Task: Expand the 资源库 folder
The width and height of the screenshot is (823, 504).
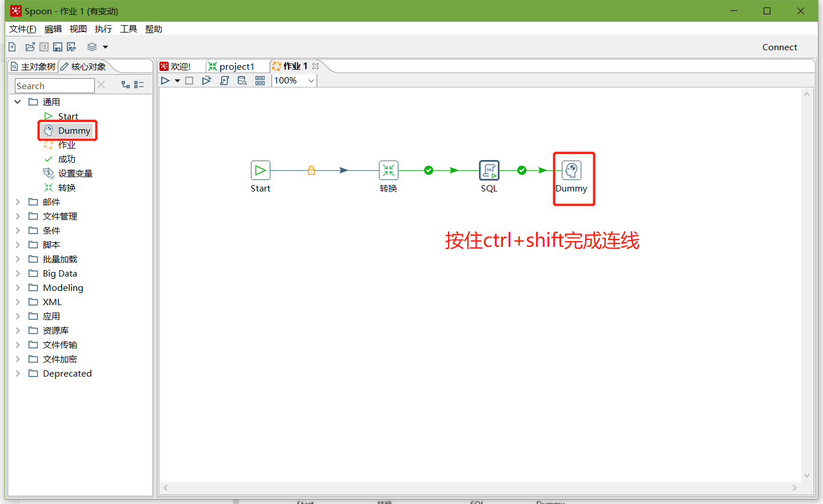Action: click(x=18, y=330)
